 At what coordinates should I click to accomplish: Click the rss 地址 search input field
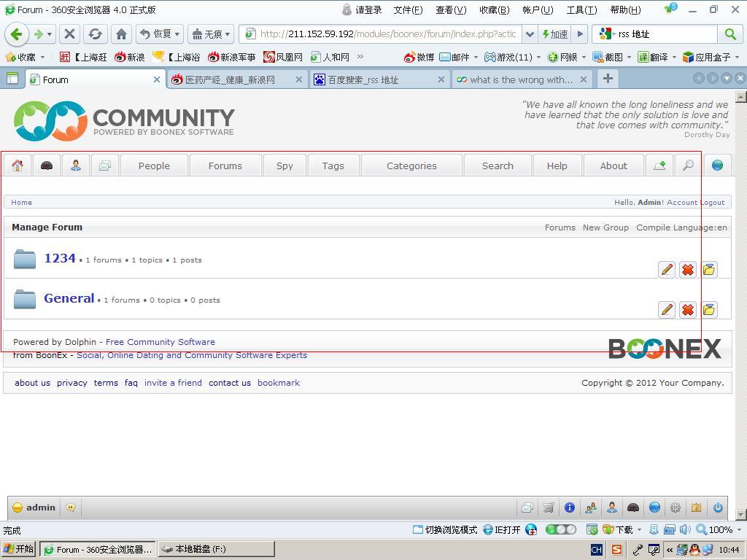(x=665, y=34)
